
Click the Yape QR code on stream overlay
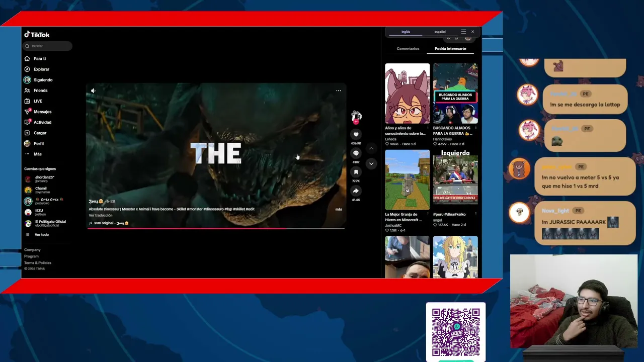(456, 332)
